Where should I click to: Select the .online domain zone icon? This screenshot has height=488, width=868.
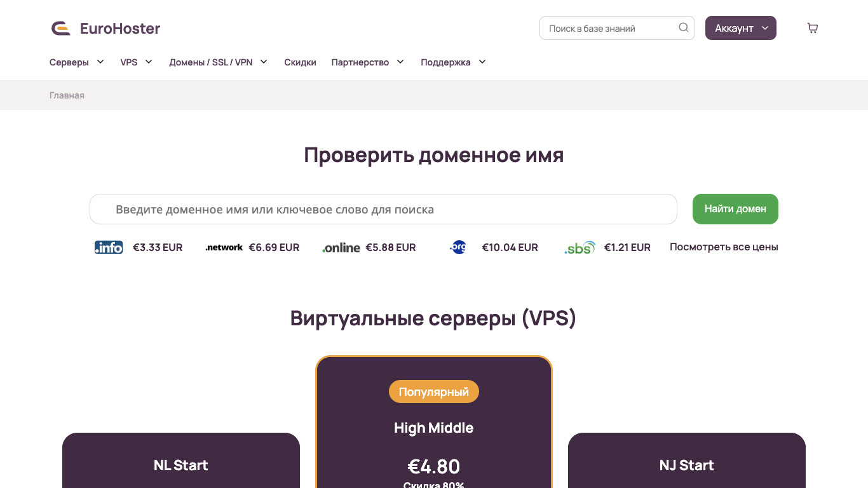pos(341,247)
